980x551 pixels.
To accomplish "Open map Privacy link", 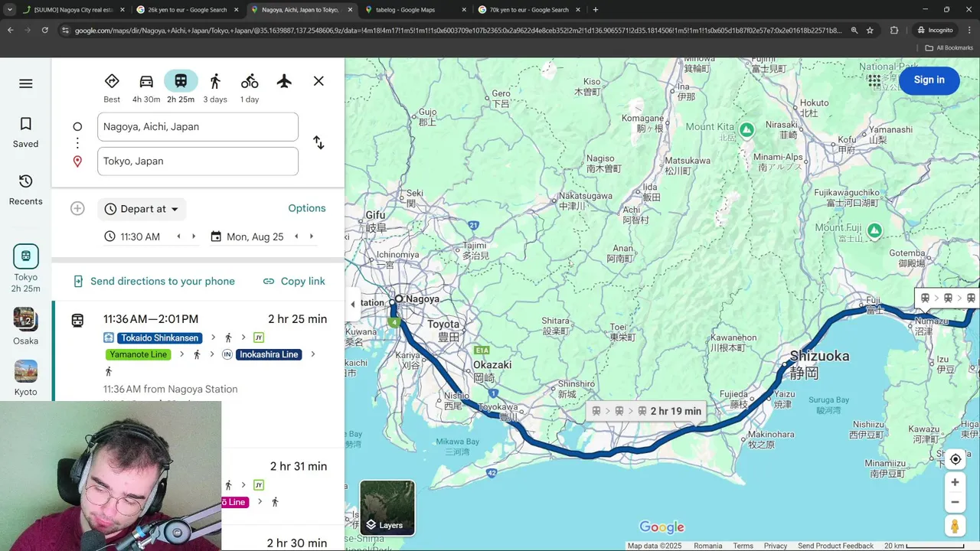I will click(776, 546).
